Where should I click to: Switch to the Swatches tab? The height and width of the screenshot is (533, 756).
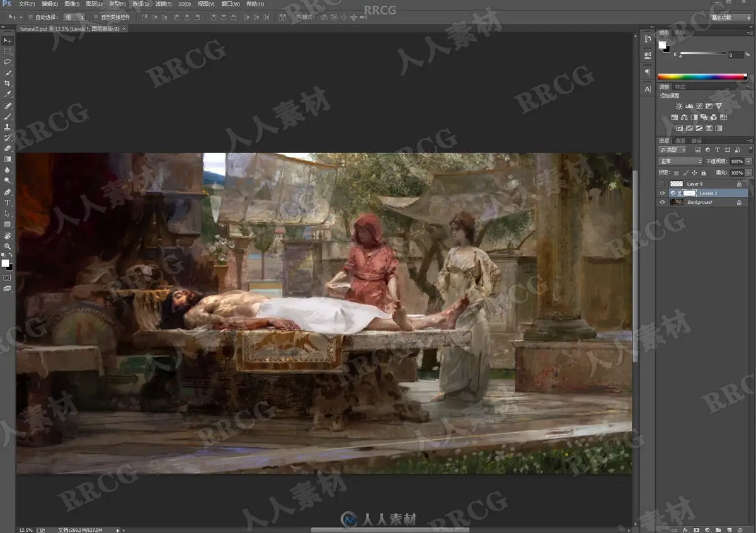(x=680, y=33)
